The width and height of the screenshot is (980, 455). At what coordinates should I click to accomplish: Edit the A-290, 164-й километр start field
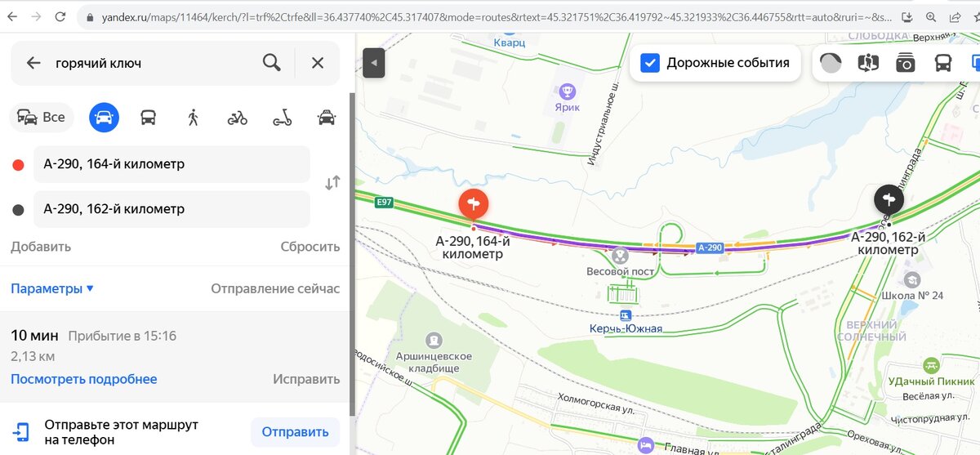tap(171, 164)
